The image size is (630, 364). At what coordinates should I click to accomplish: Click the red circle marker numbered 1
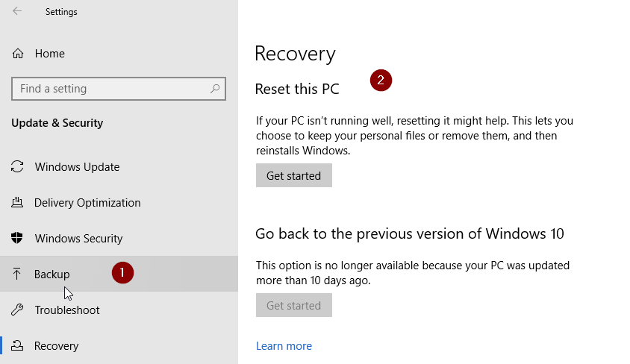(x=122, y=273)
